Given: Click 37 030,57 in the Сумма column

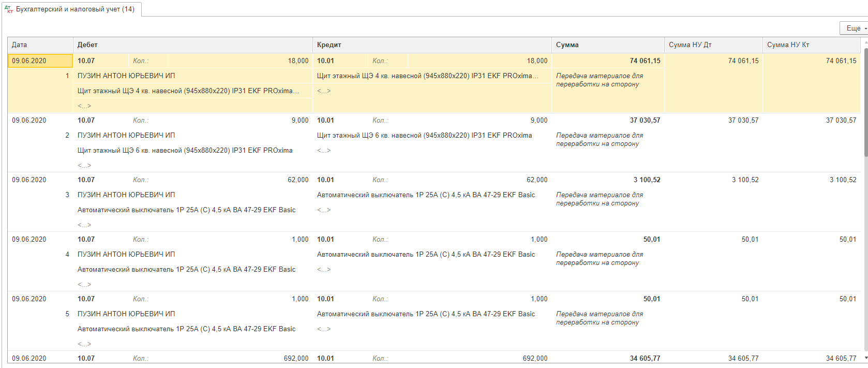Looking at the screenshot, I should pyautogui.click(x=645, y=121).
